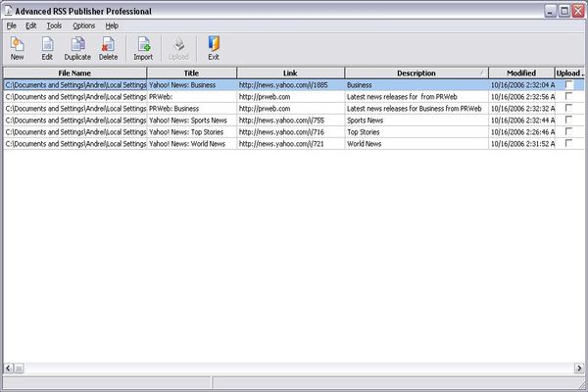Click the 'Top Stories' description cell
Screen dimensions: 588x392
[416, 132]
